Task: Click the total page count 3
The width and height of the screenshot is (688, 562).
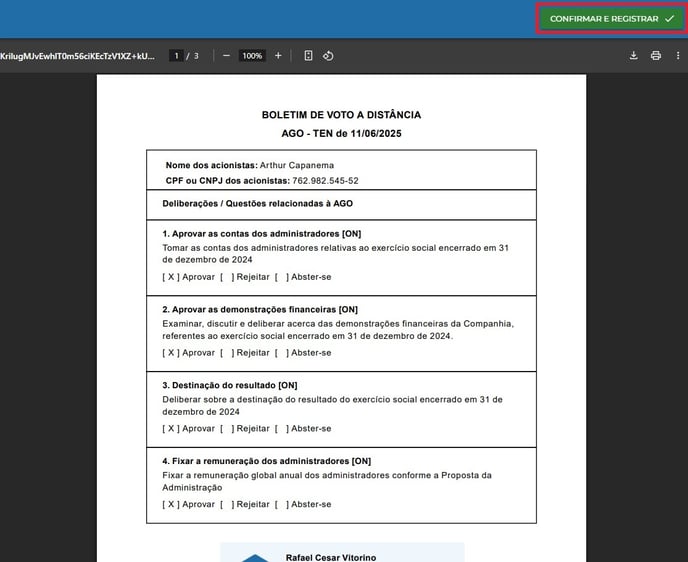Action: pyautogui.click(x=196, y=56)
